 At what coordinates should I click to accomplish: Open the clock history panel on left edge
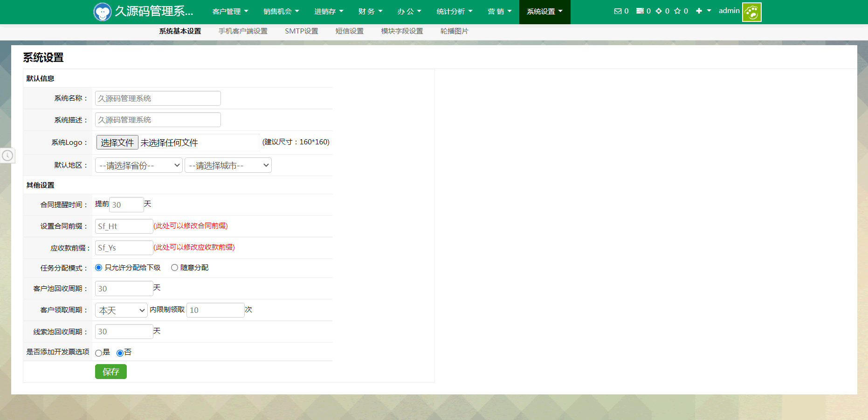[x=7, y=156]
